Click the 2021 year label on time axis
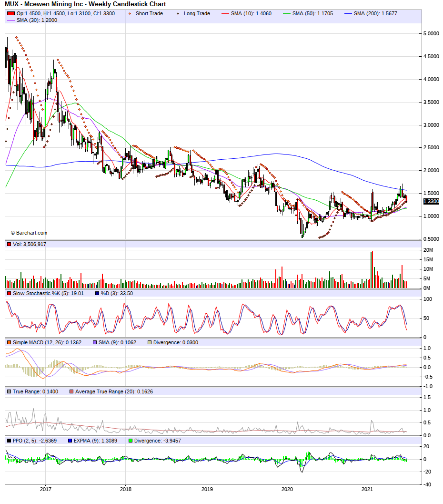 pos(367,489)
